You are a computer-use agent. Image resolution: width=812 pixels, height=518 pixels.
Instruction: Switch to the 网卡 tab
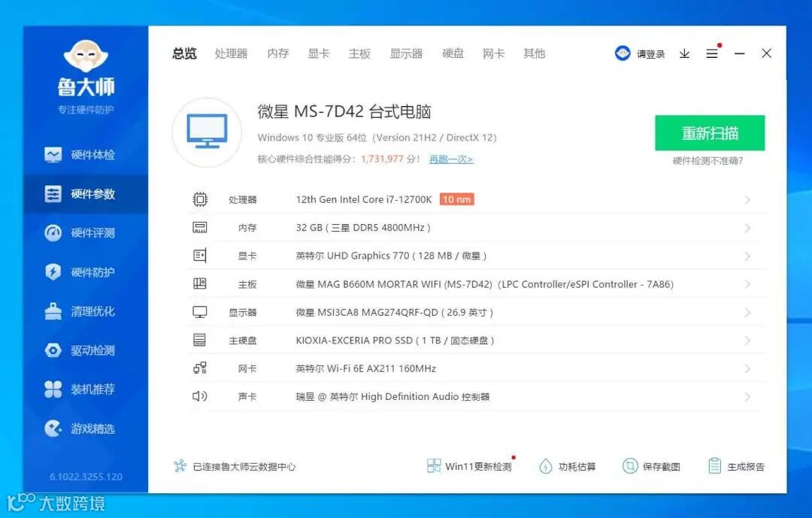pos(493,53)
